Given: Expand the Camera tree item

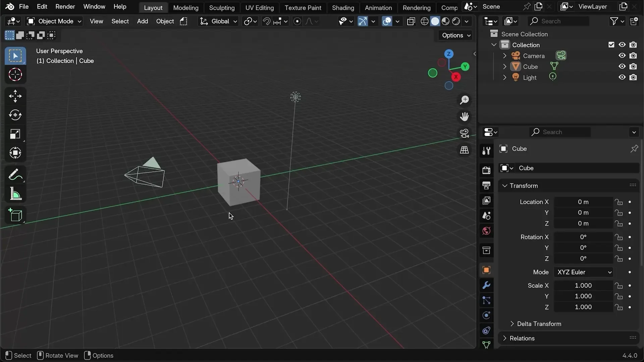Looking at the screenshot, I should [x=505, y=56].
